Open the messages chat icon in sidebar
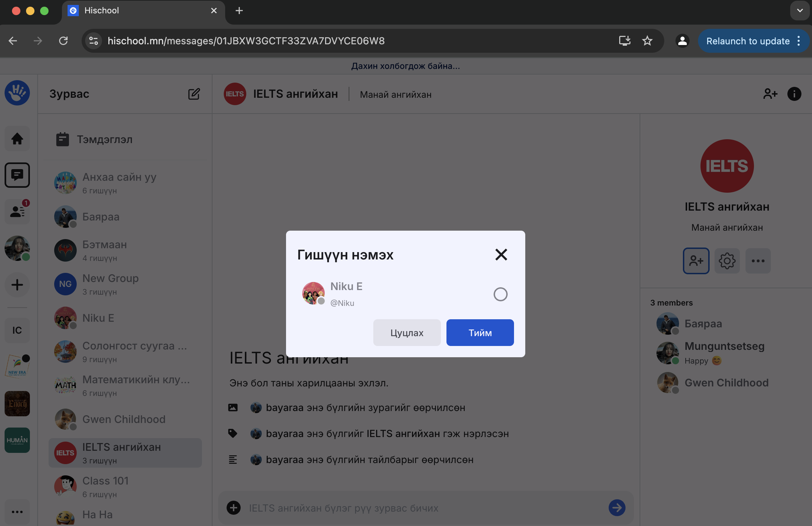 (x=17, y=175)
